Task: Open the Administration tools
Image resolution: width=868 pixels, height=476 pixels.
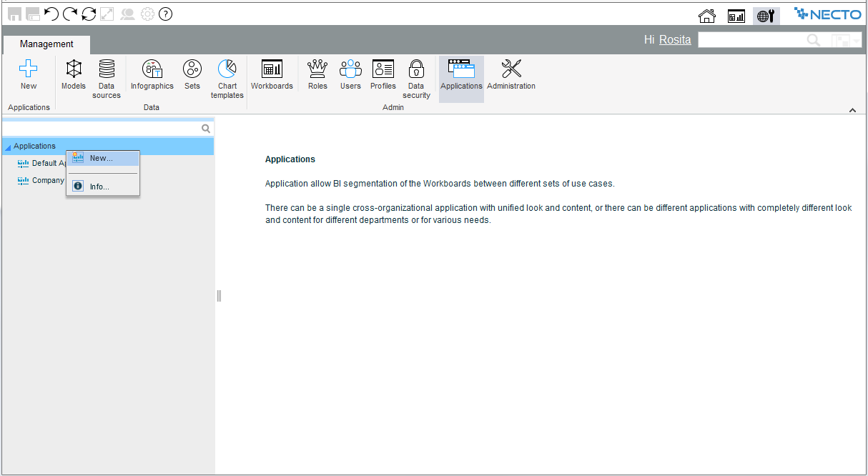Action: click(511, 74)
